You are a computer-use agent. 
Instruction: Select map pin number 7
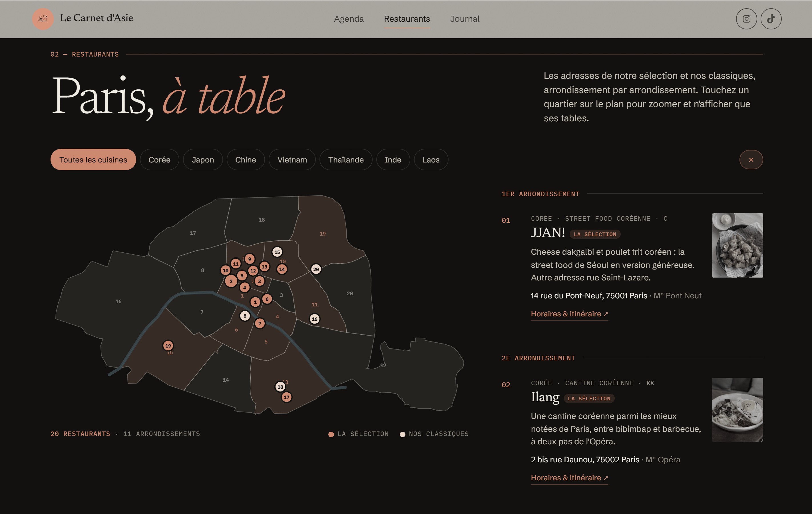[x=260, y=324]
